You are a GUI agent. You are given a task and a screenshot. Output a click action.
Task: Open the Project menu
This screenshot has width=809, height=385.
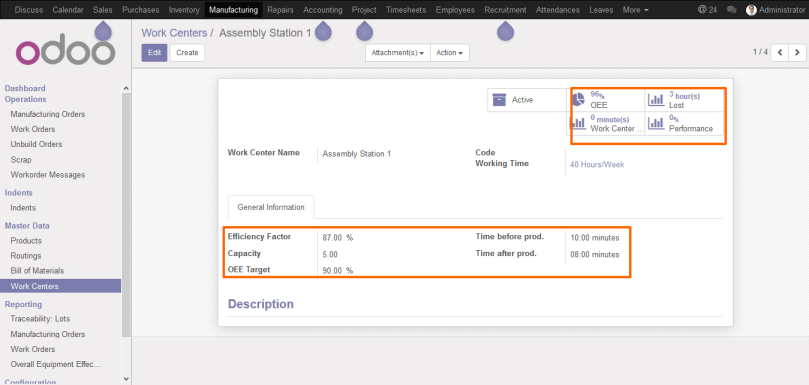(364, 10)
